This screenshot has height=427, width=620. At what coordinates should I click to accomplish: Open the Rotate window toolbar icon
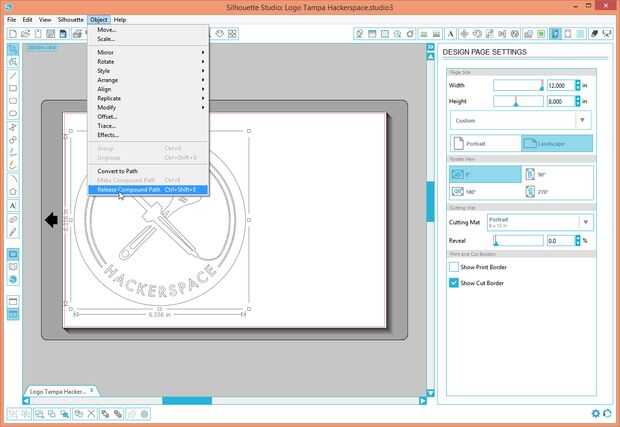coord(477,34)
